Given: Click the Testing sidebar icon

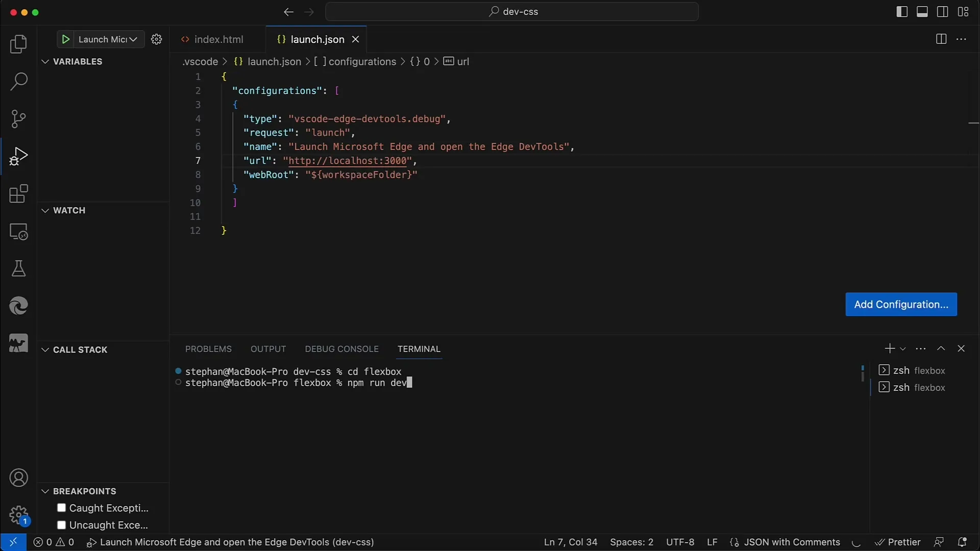Looking at the screenshot, I should pyautogui.click(x=18, y=268).
